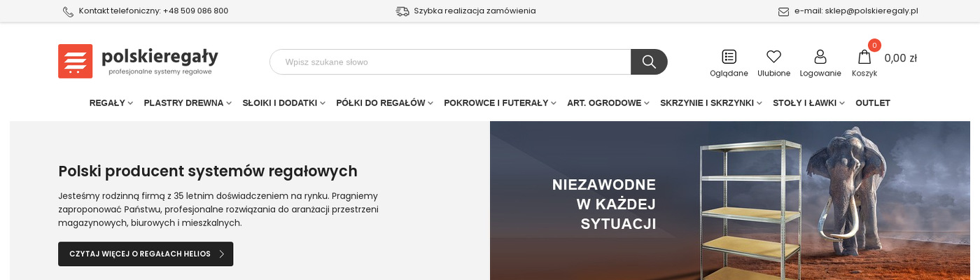
Task: Select the OUTLET menu item
Action: [x=872, y=103]
